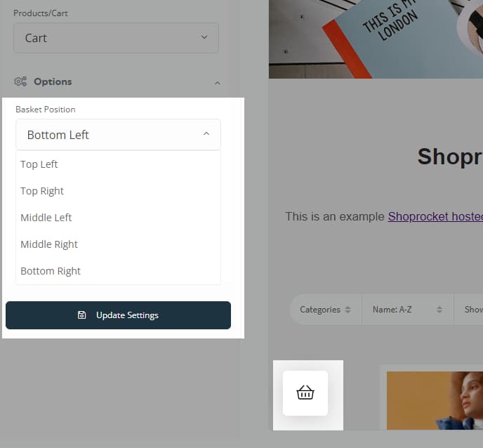The height and width of the screenshot is (448, 483).
Task: Collapse the Basket Position dropdown
Action: [x=206, y=134]
